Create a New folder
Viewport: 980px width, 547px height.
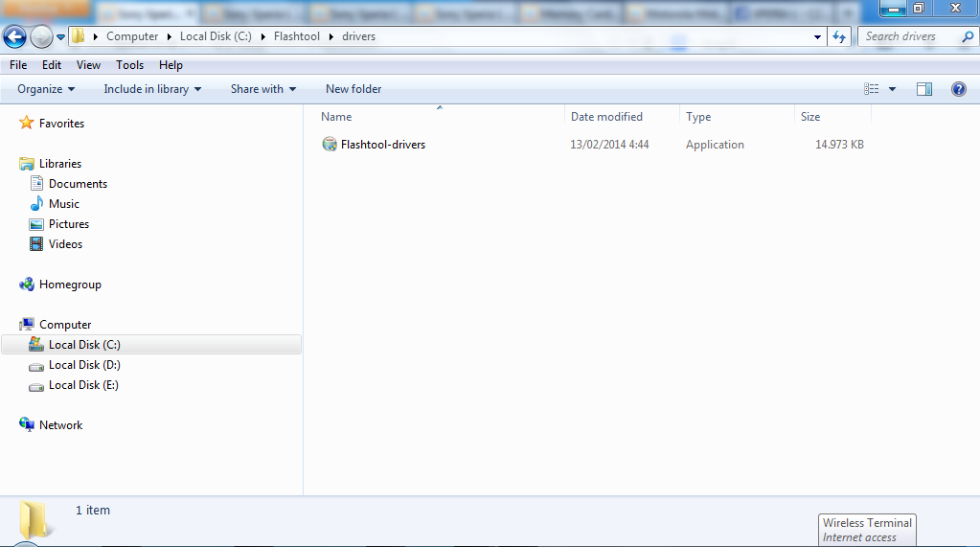353,89
